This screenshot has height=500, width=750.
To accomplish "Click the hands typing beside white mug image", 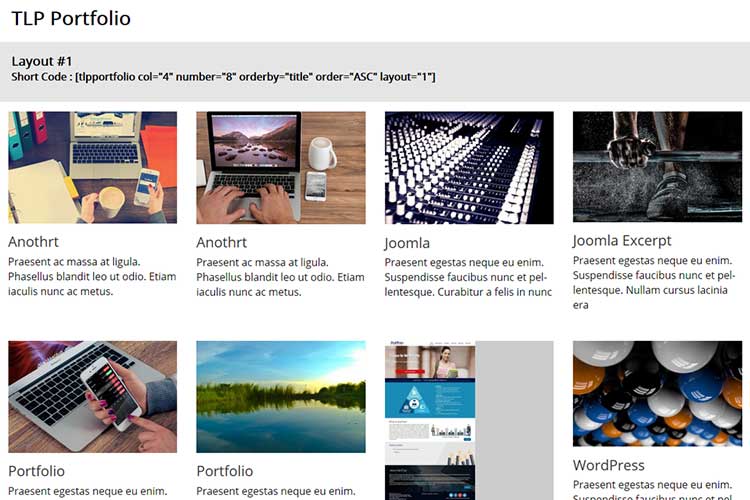I will pos(280,167).
